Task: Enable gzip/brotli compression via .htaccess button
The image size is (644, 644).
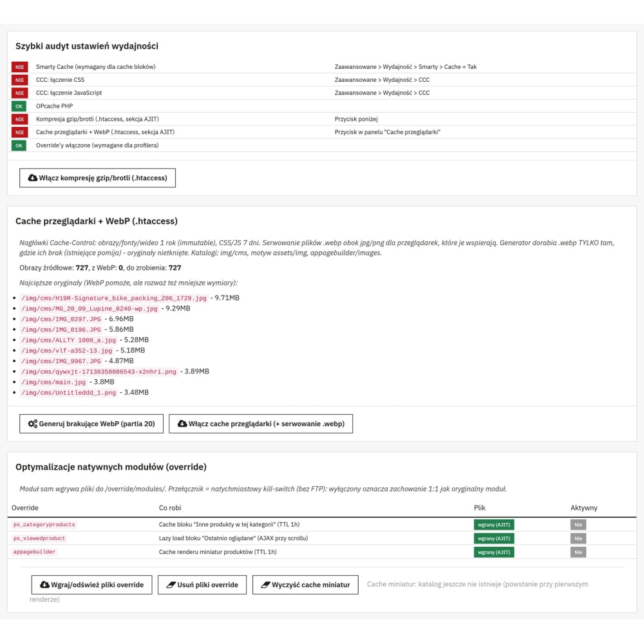Action: tap(97, 178)
